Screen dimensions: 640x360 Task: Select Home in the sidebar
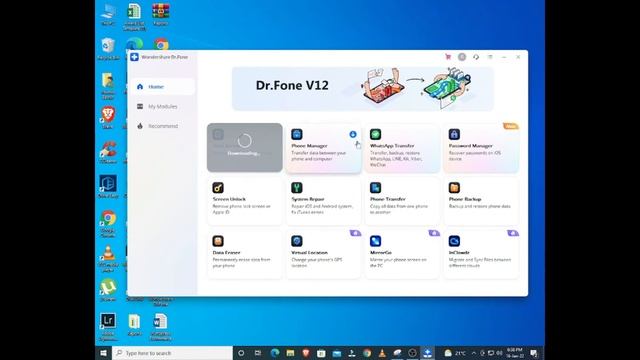point(162,87)
